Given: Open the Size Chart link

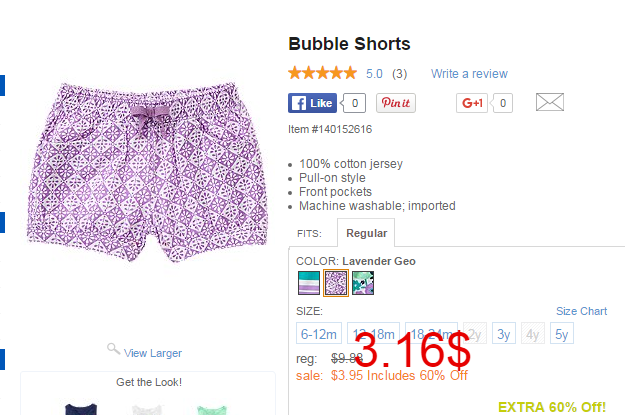Looking at the screenshot, I should click(581, 311).
